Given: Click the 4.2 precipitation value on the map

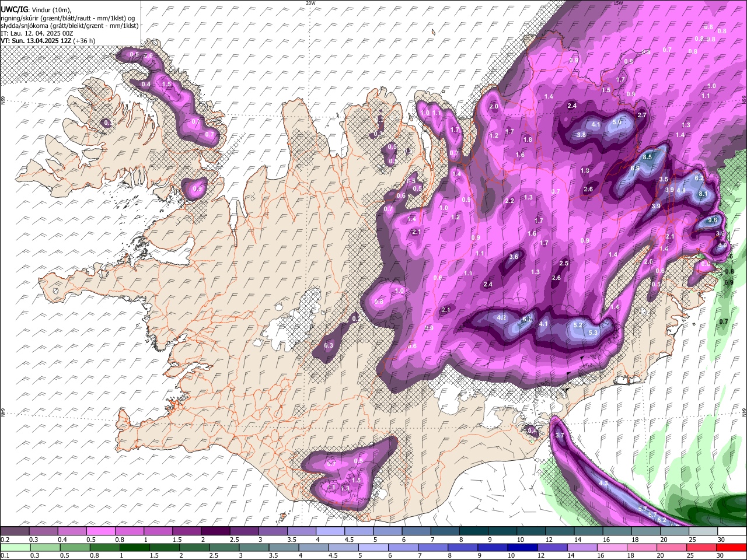Looking at the screenshot, I should click(x=501, y=317).
